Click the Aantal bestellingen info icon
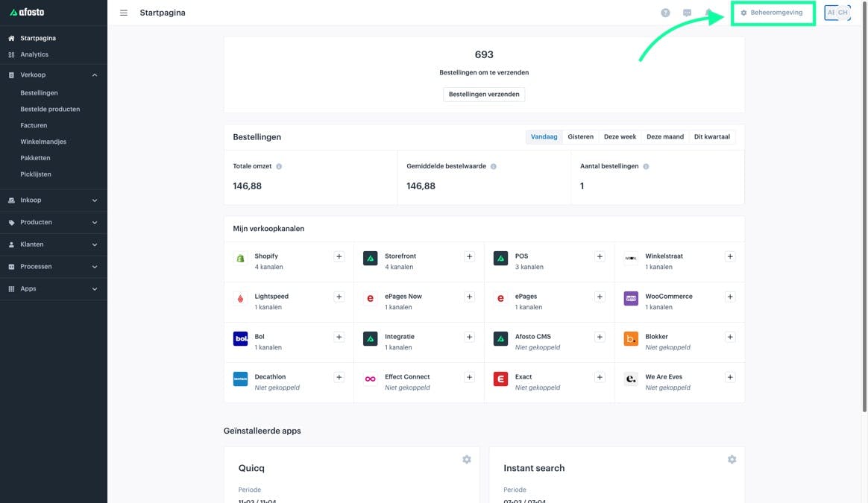 (646, 167)
